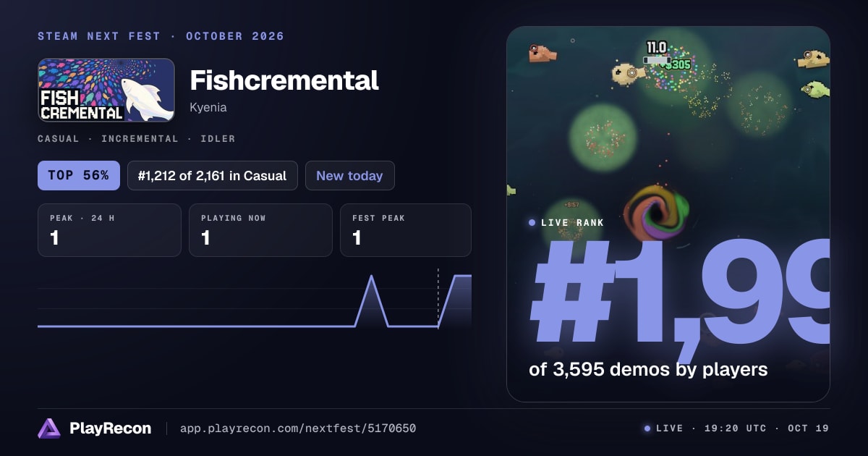This screenshot has width=868, height=456.
Task: Click the PEAK · 24 H stat card
Action: click(109, 230)
